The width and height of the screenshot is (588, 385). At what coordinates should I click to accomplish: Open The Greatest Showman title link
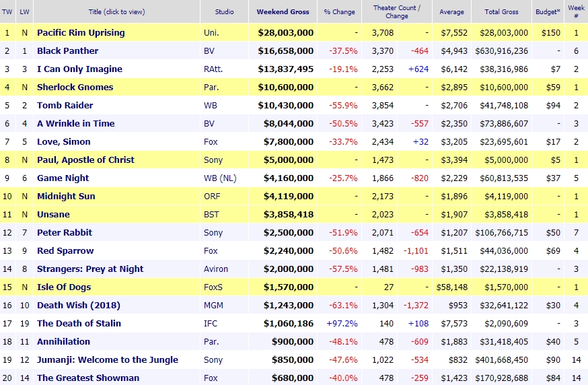point(88,378)
